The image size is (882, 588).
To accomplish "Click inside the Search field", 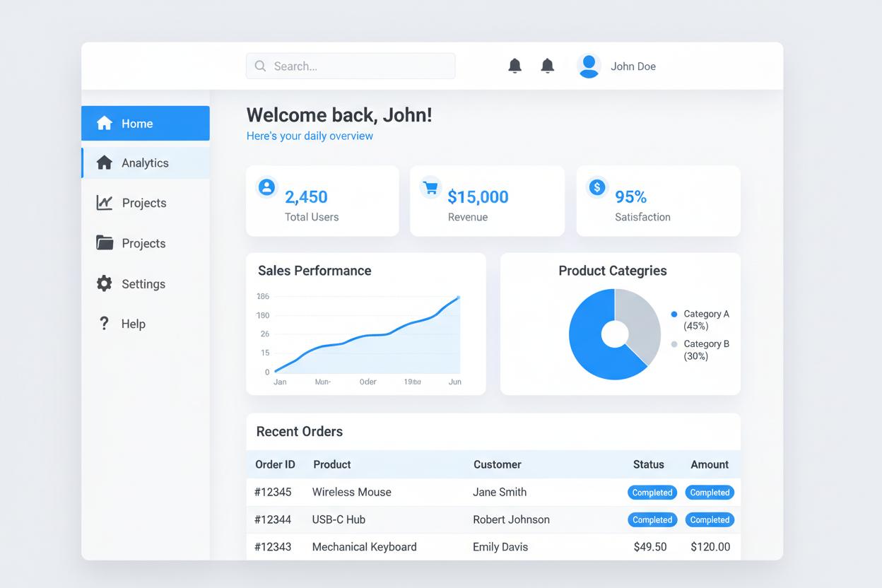I will (x=350, y=66).
